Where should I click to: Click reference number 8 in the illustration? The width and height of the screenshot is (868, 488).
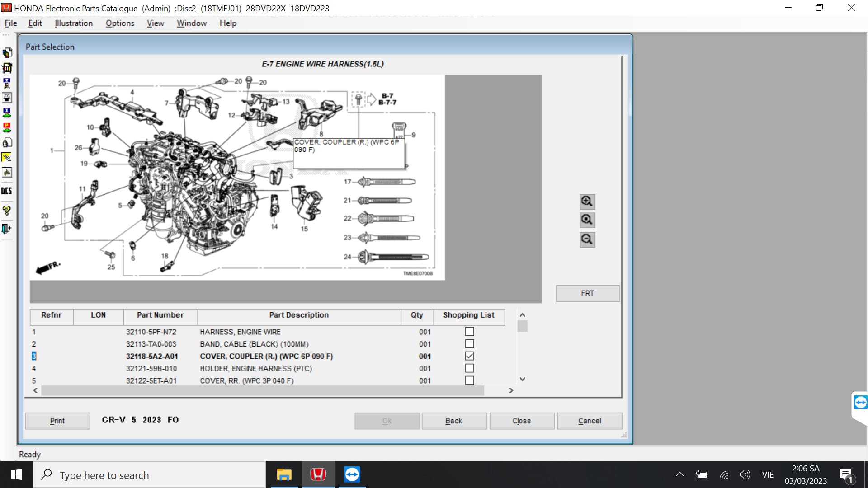(x=321, y=134)
